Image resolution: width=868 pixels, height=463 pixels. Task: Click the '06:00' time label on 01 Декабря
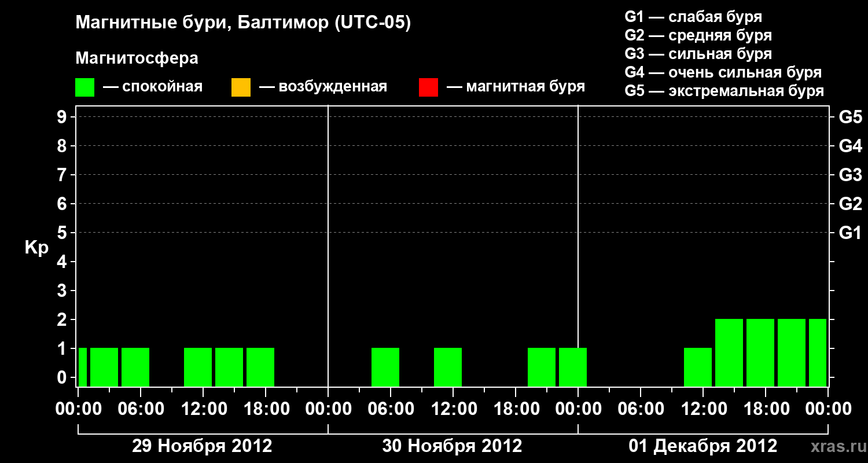pyautogui.click(x=640, y=409)
